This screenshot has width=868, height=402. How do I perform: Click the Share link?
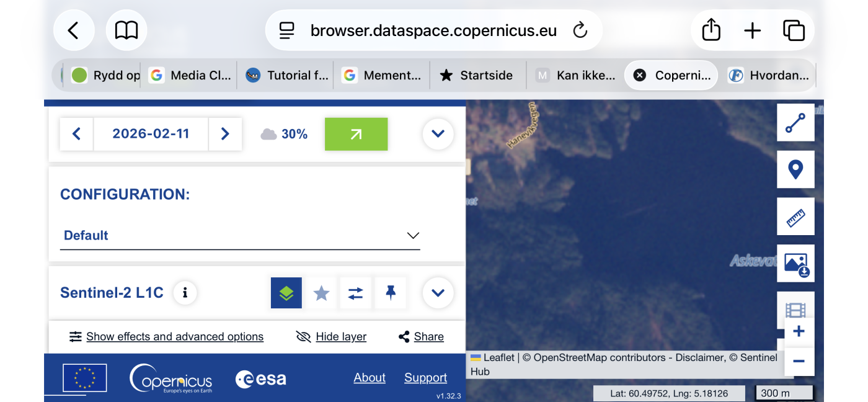coord(422,337)
